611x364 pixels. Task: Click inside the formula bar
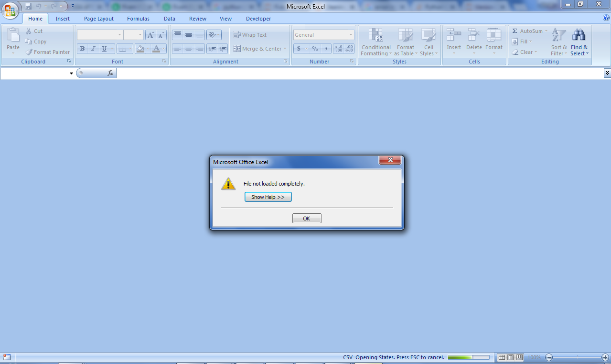pyautogui.click(x=287, y=73)
